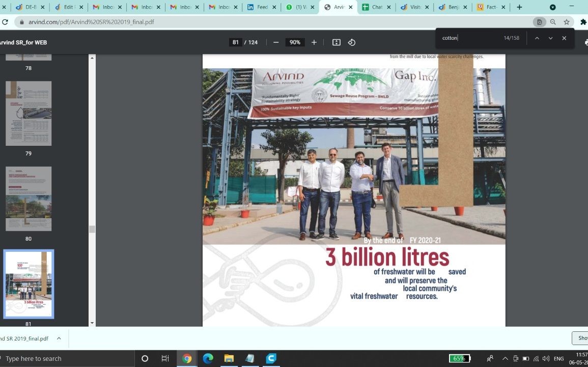Viewport: 588px width, 367px height.
Task: Click the address bar URL
Action: pos(91,22)
